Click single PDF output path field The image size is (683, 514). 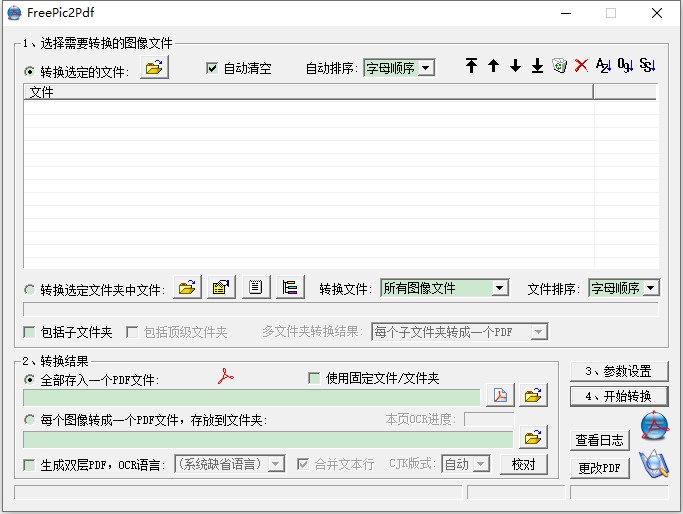point(252,398)
